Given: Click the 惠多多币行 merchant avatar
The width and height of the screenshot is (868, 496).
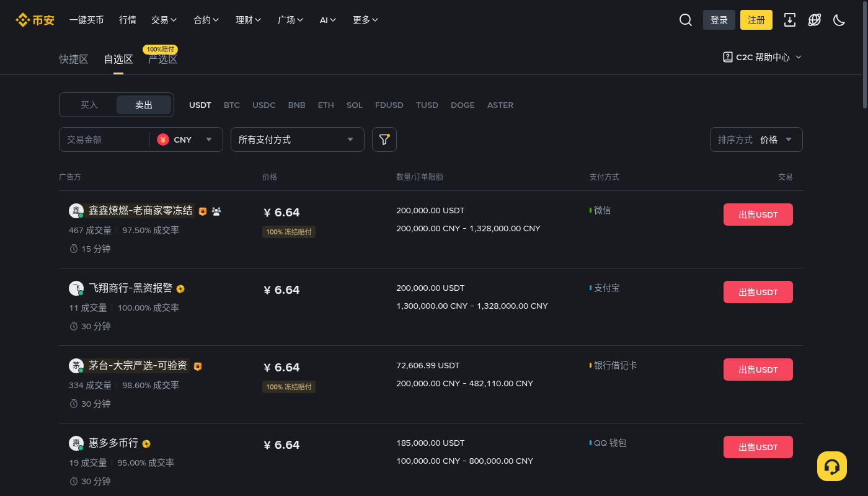Looking at the screenshot, I should [76, 443].
